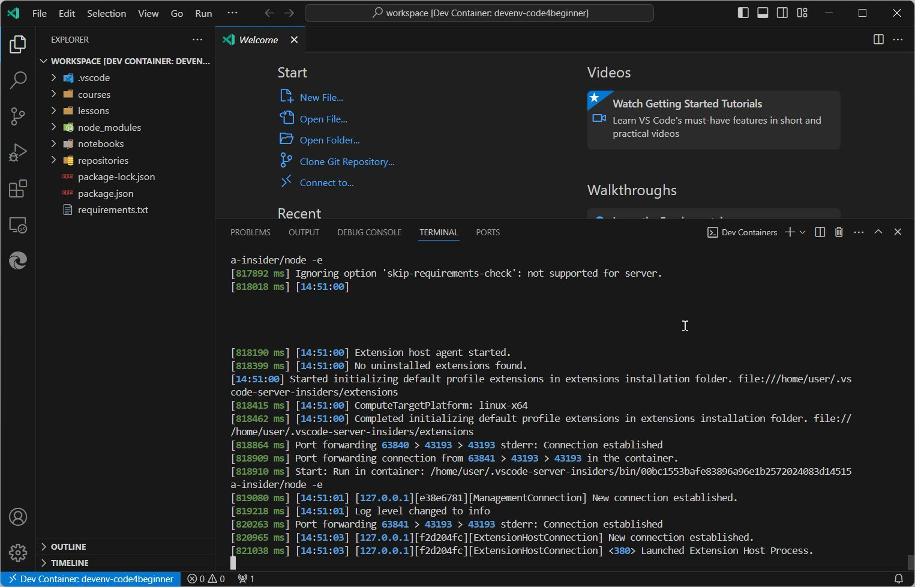Collapse the WORKSPACE root folder
The image size is (916, 588).
(x=125, y=61)
